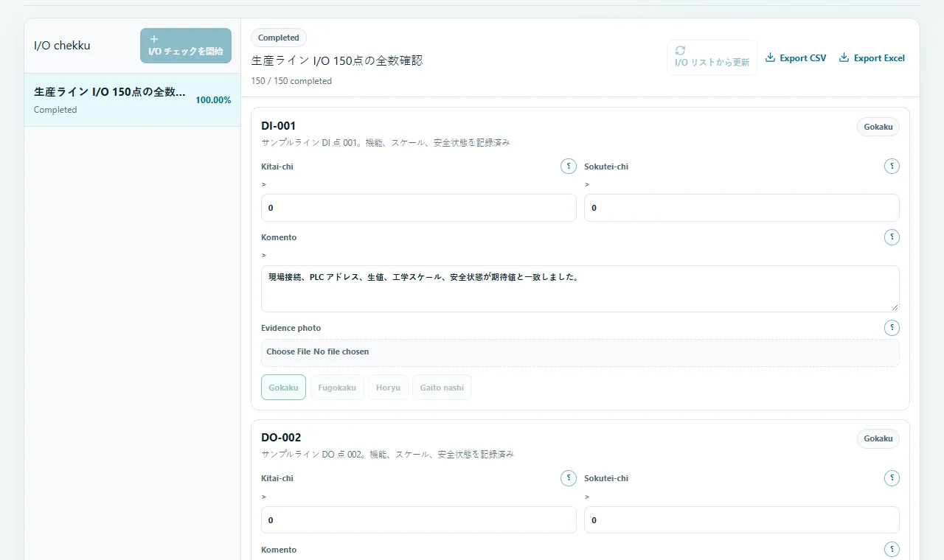
Task: Click the DO-002 Sokutei-chi value field
Action: tap(742, 520)
